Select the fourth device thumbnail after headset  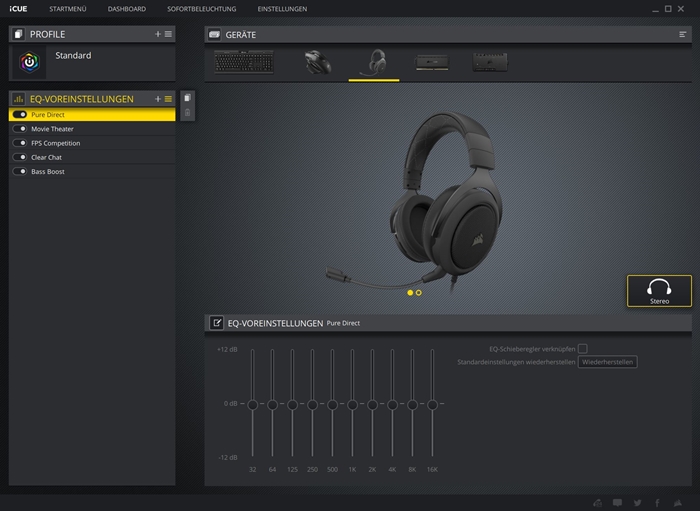coord(432,62)
